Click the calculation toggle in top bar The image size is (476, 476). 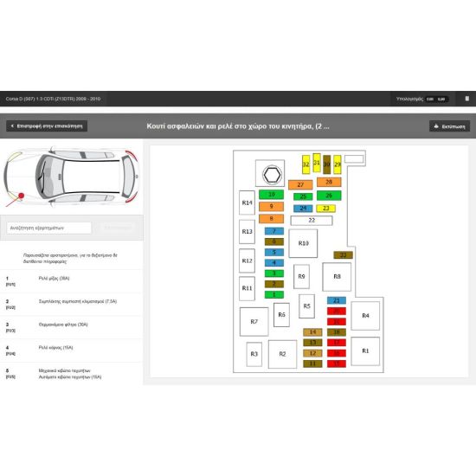[436, 99]
